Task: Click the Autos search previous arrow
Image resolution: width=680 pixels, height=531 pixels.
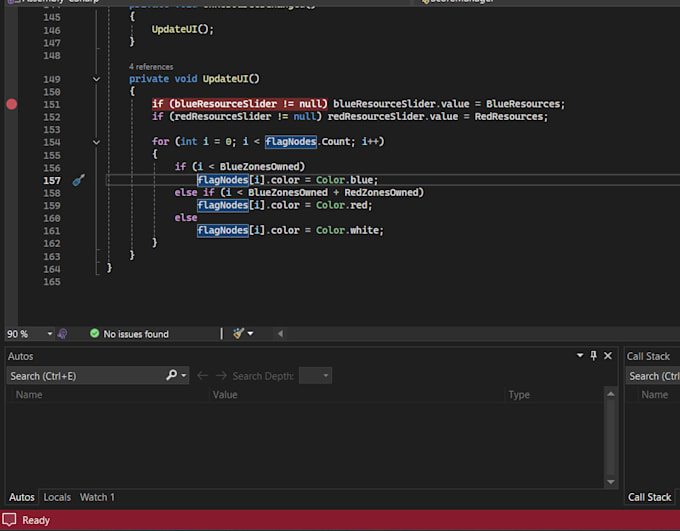Action: 203,375
